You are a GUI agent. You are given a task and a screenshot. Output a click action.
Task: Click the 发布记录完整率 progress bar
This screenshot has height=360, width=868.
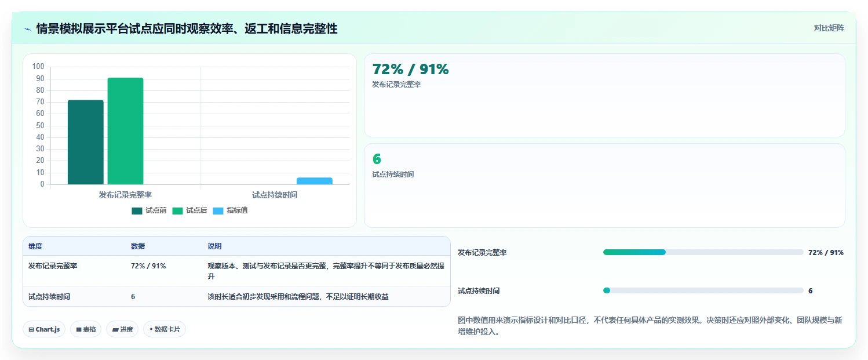(703, 252)
